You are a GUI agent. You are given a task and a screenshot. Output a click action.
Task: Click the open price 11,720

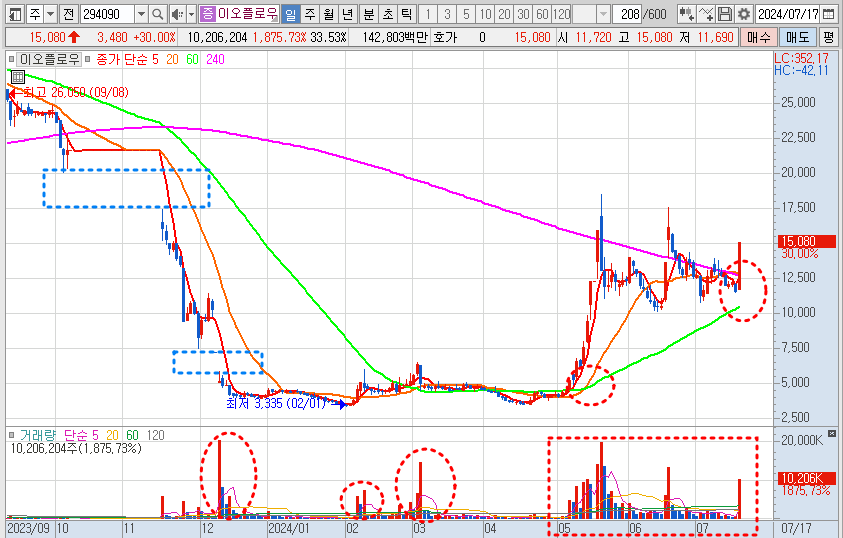coord(594,37)
